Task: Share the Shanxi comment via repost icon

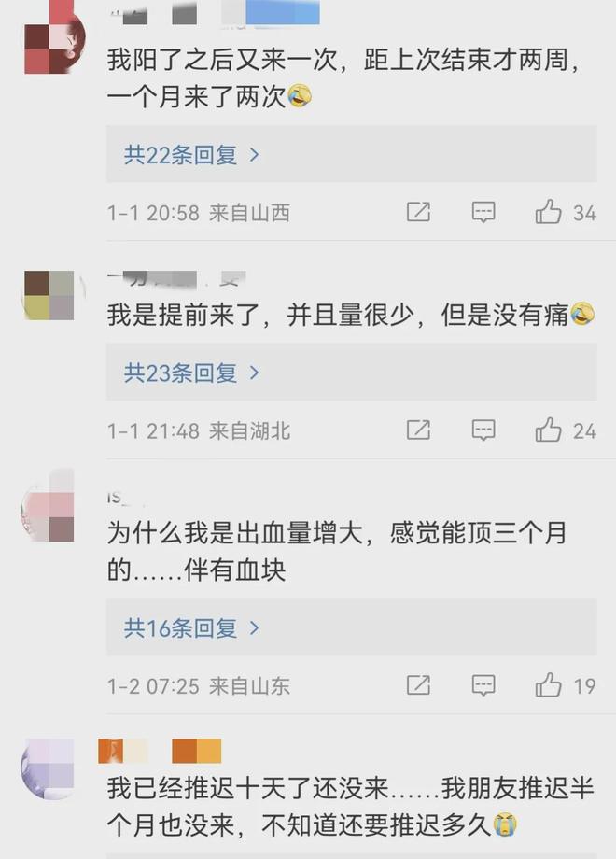Action: 418,212
